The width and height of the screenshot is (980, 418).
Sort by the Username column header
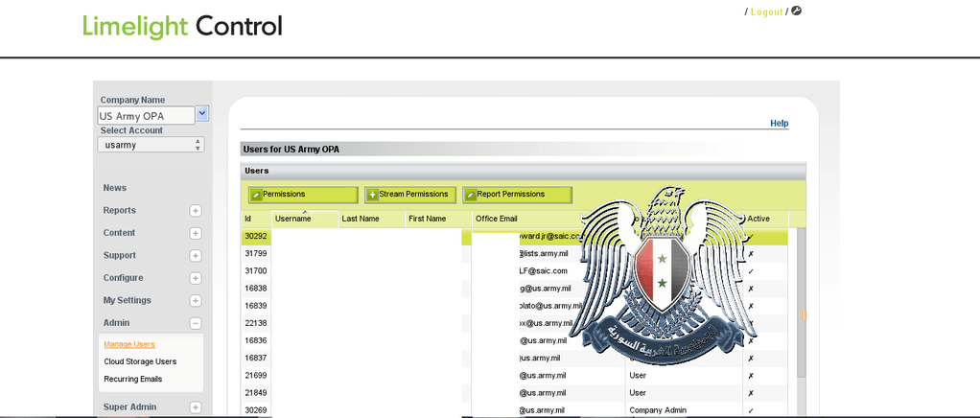point(304,219)
